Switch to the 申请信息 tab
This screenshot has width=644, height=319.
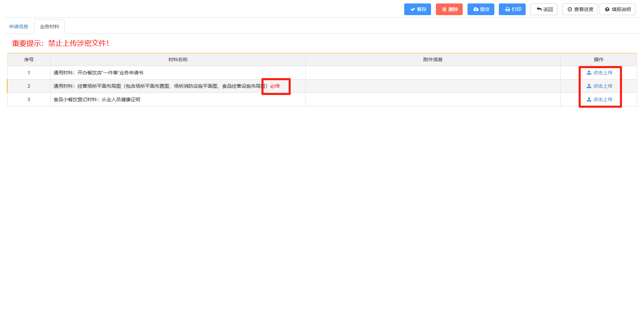(x=19, y=26)
